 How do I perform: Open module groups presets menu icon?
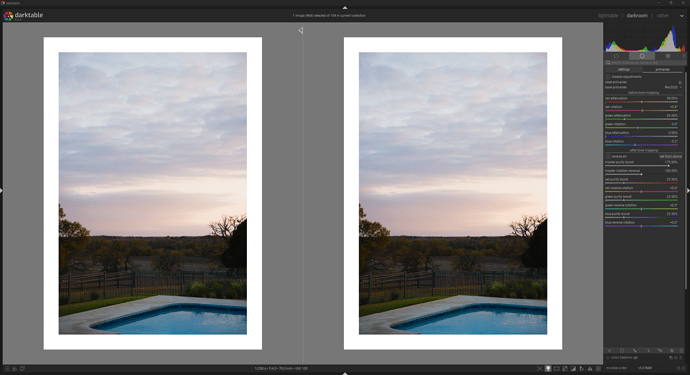coord(684,56)
